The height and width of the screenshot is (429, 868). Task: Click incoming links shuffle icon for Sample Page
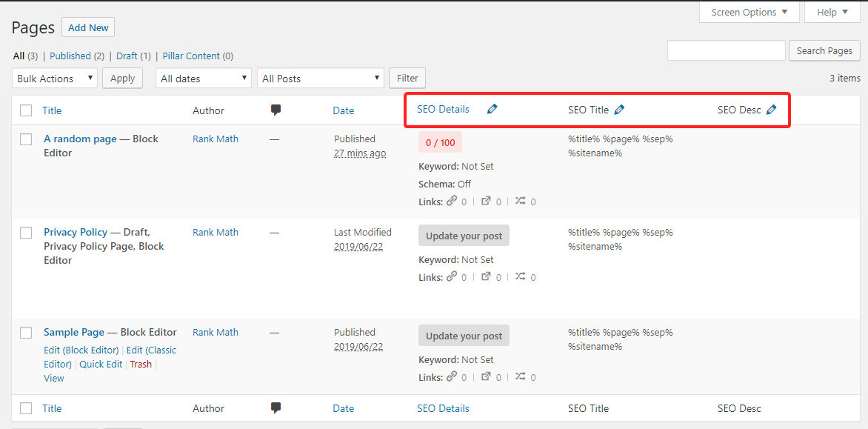520,376
